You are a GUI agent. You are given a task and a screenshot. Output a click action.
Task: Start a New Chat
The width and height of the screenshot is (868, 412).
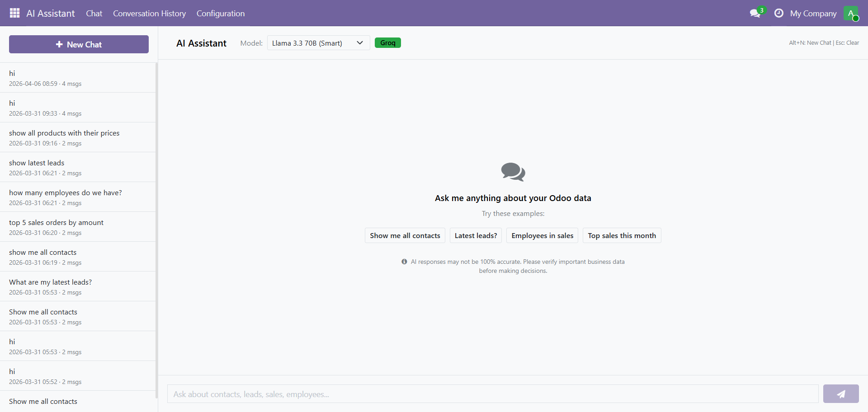(x=79, y=44)
